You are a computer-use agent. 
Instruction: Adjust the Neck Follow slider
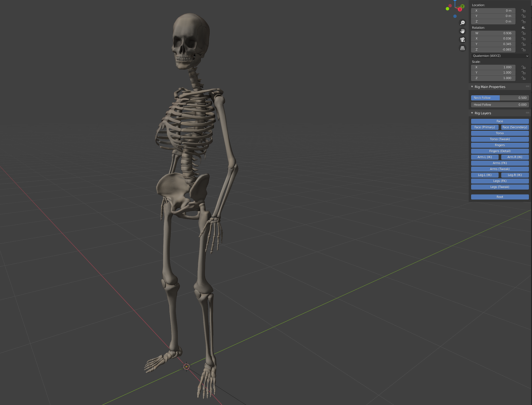(x=500, y=97)
